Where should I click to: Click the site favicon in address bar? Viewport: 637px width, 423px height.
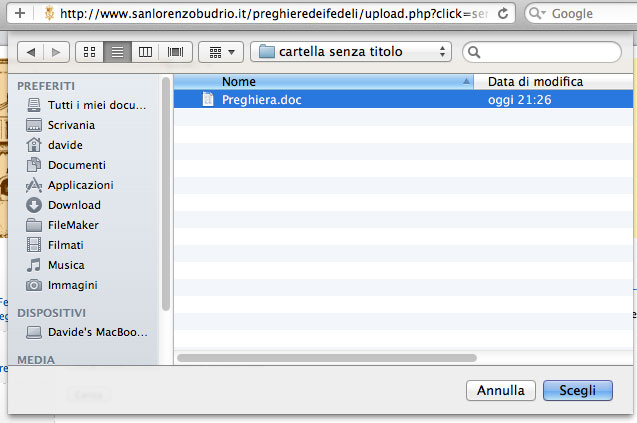[49, 13]
